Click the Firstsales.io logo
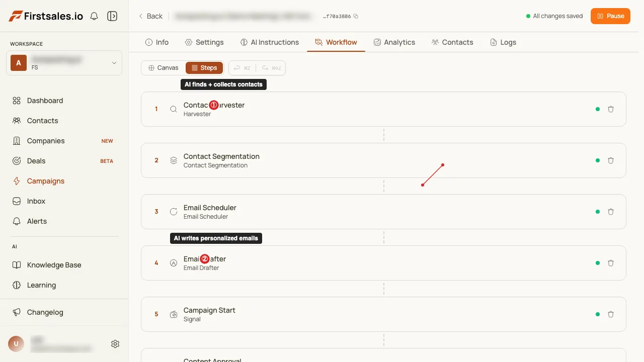This screenshot has height=362, width=644. click(x=46, y=16)
